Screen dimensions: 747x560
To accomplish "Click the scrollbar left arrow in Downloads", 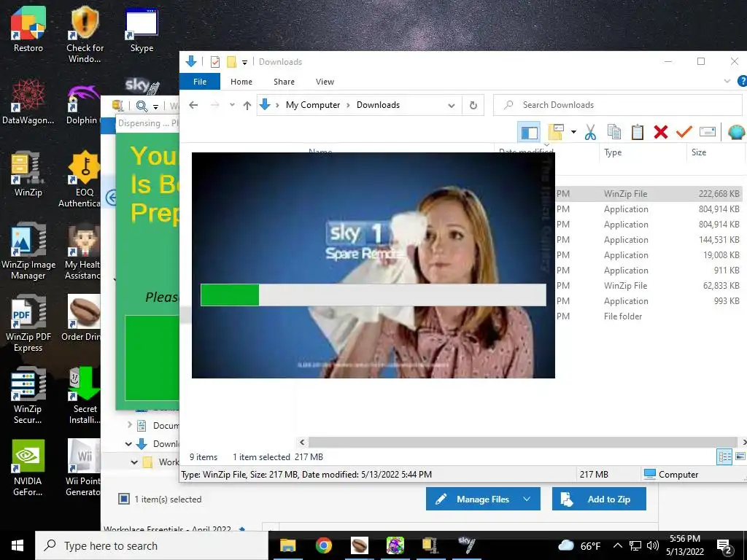I will [x=302, y=443].
